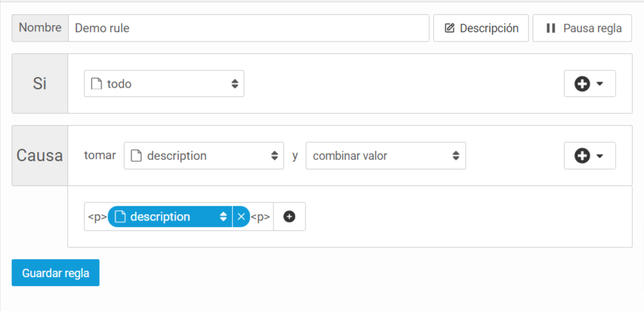Click the plus icon in Si row
The height and width of the screenshot is (311, 644).
[x=582, y=84]
